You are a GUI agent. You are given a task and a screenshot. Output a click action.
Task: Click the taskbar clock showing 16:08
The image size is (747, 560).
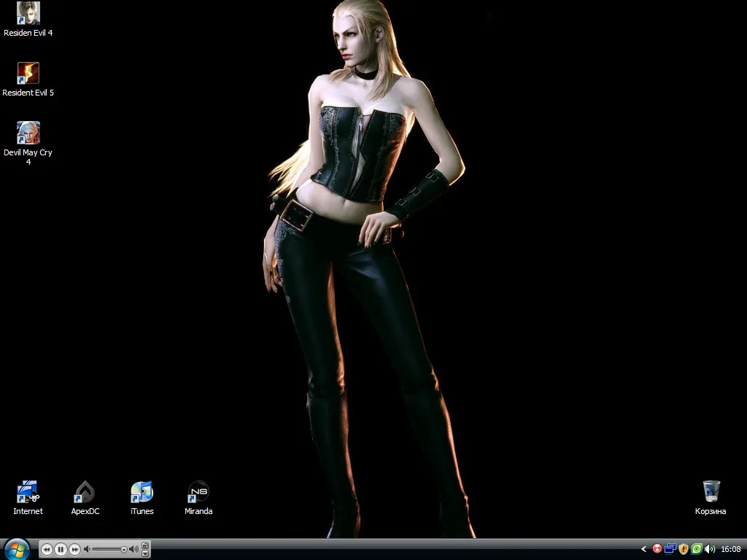[x=731, y=549]
